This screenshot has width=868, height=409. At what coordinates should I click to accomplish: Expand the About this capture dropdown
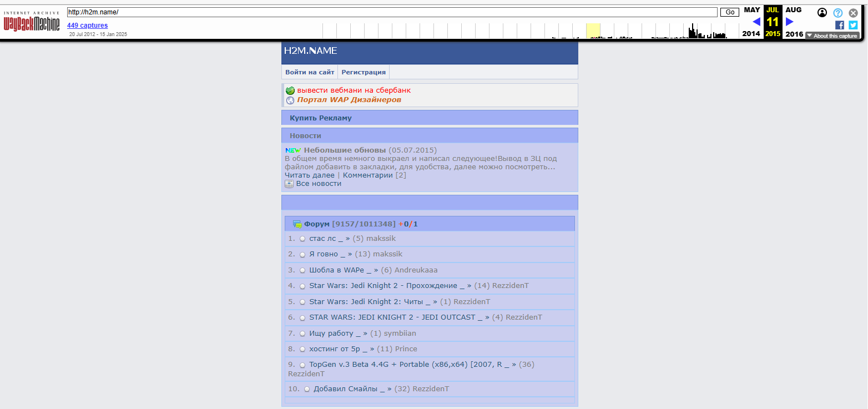click(832, 36)
